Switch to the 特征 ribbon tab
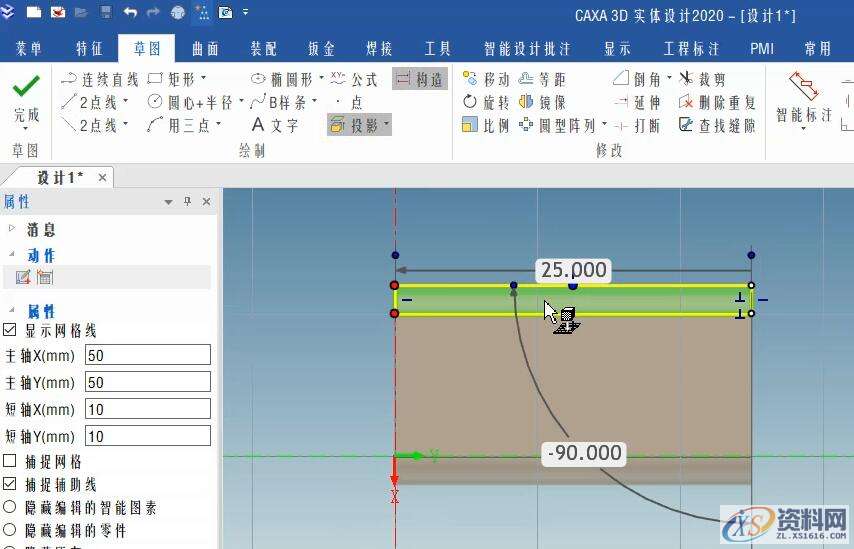854x549 pixels. pyautogui.click(x=89, y=49)
